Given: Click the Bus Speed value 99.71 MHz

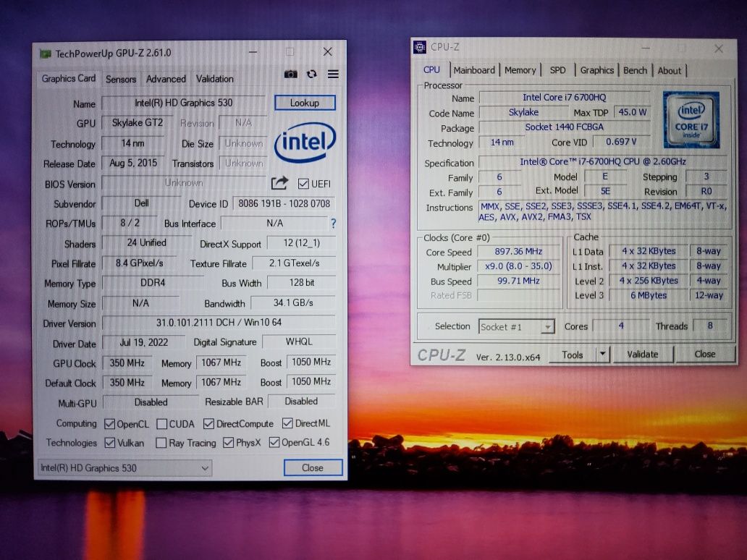Looking at the screenshot, I should (x=518, y=281).
